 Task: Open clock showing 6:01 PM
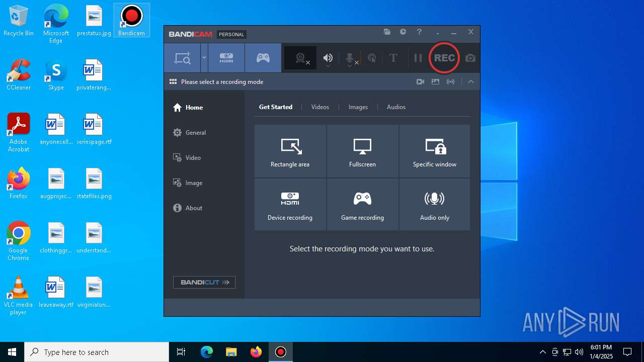(x=601, y=352)
